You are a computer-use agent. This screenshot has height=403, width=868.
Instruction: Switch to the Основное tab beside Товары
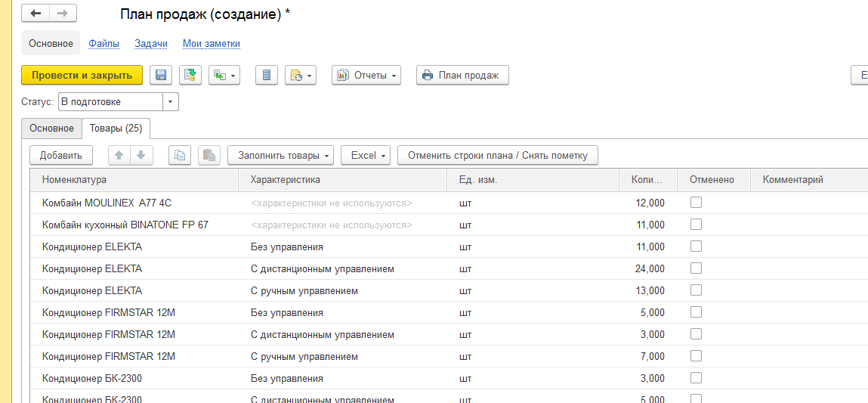pos(51,129)
